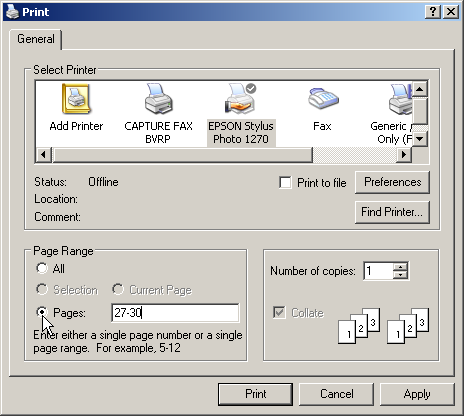Pick the Fax printer icon

(x=322, y=108)
